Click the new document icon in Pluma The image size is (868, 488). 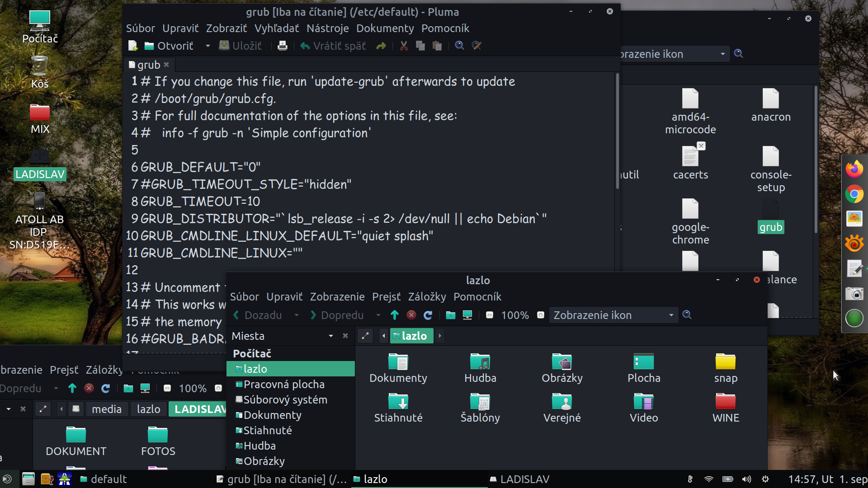[x=133, y=46]
